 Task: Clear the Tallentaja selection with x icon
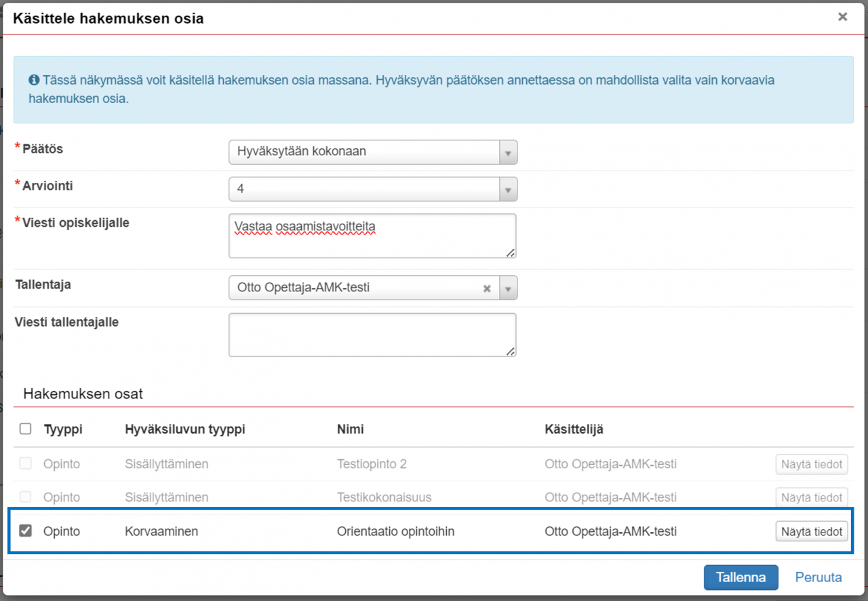[x=486, y=288]
